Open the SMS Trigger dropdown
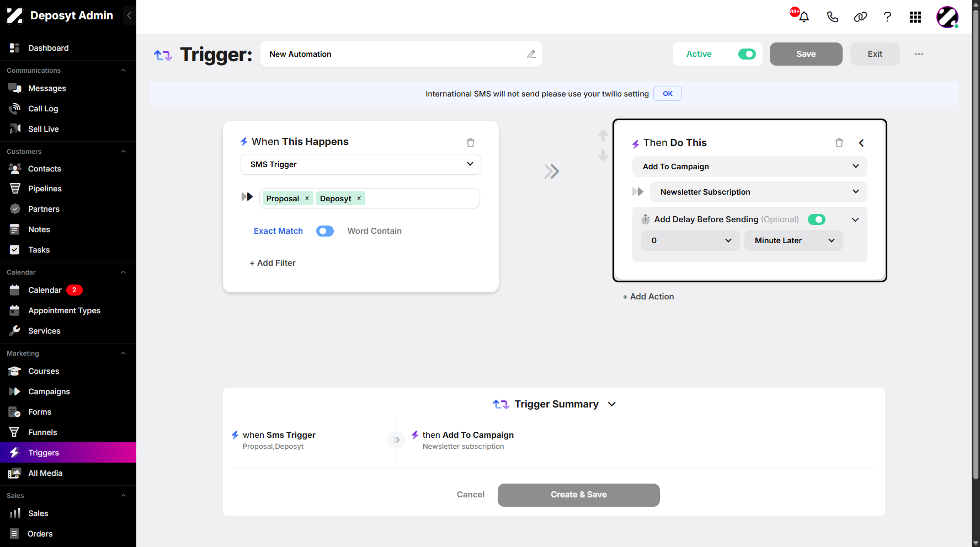The width and height of the screenshot is (980, 547). (361, 164)
